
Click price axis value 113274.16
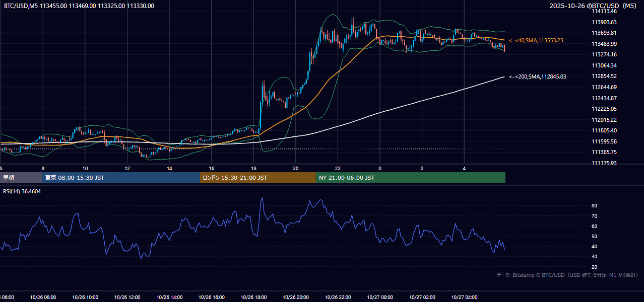[604, 54]
